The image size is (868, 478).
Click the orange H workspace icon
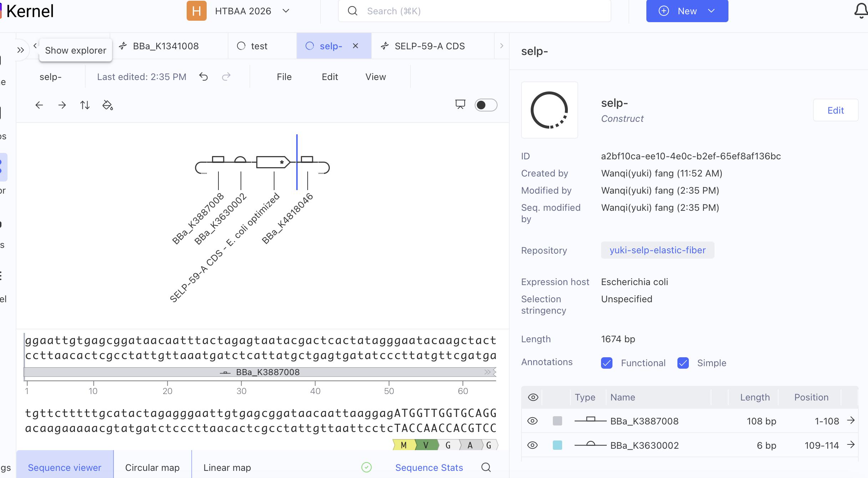point(197,11)
